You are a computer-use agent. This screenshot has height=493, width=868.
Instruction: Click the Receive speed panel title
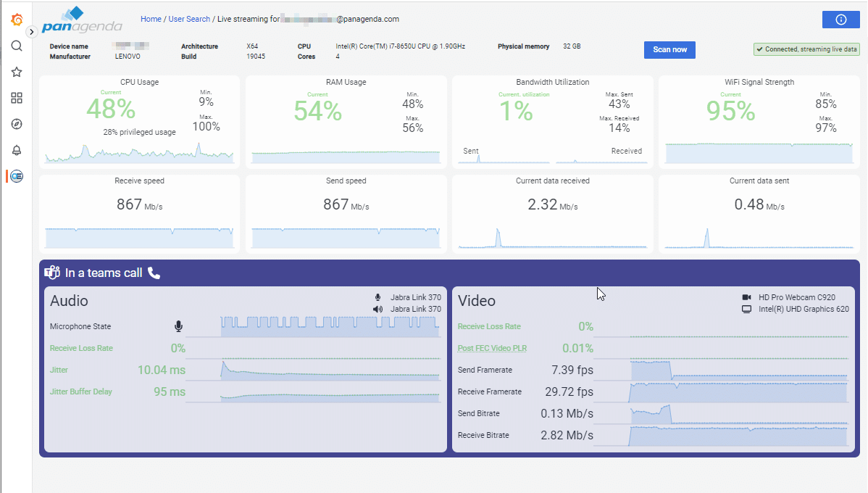point(140,181)
